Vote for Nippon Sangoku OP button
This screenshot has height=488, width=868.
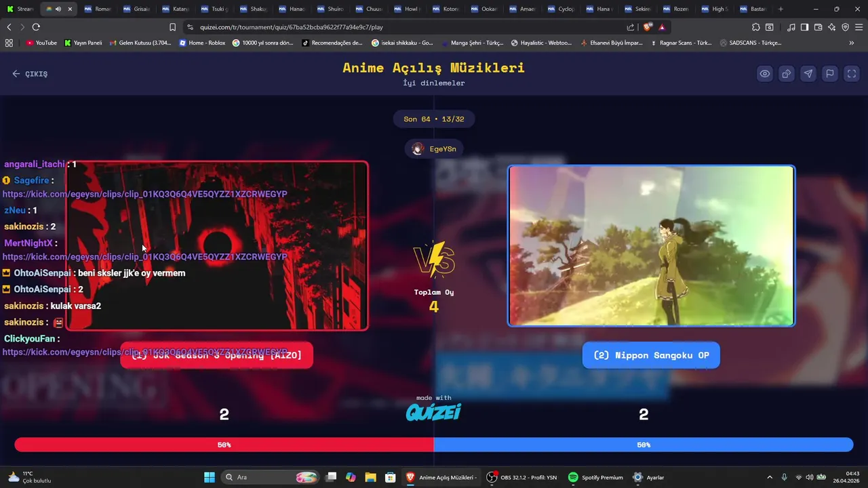click(x=651, y=355)
